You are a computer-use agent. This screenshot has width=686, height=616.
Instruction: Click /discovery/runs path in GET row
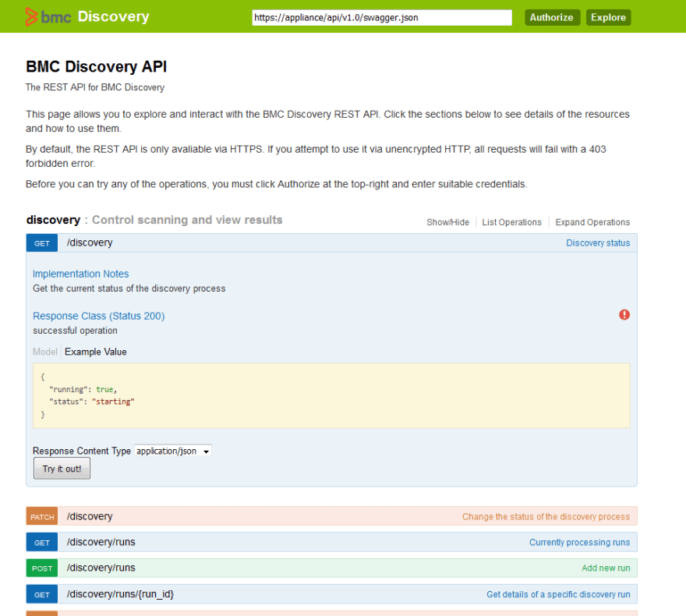tap(101, 542)
